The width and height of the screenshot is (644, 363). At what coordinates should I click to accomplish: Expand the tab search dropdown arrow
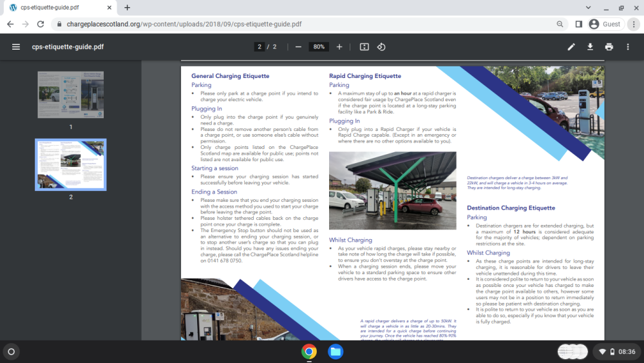[588, 7]
